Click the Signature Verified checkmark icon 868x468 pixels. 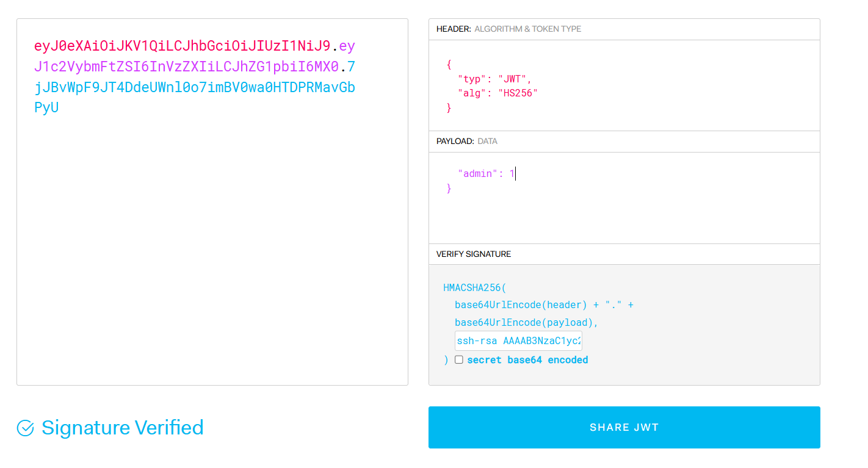(25, 428)
